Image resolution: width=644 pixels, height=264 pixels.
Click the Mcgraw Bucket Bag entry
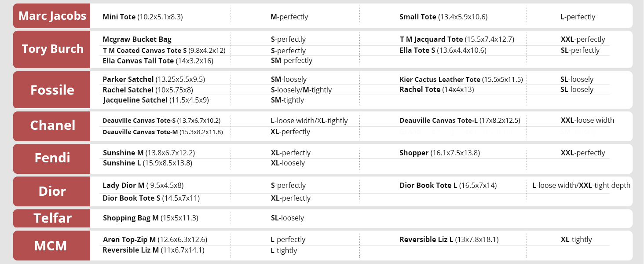137,39
